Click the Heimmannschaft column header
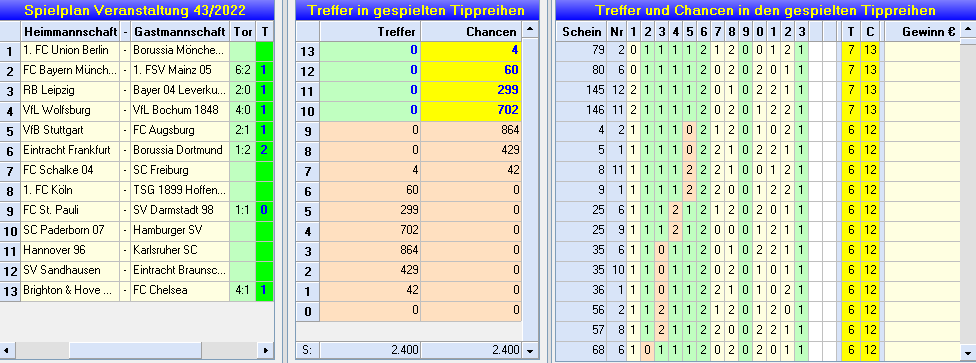Screen dimensions: 976x363 coord(70,31)
